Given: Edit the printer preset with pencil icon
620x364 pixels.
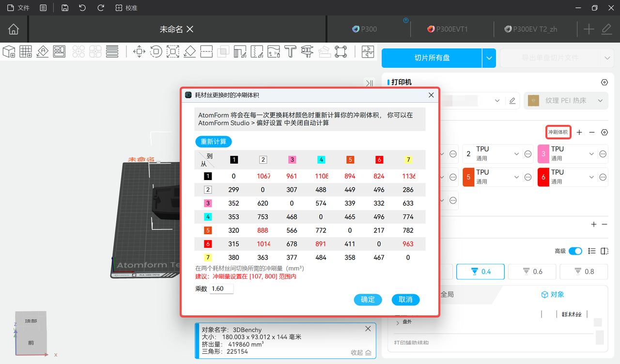Looking at the screenshot, I should [512, 101].
